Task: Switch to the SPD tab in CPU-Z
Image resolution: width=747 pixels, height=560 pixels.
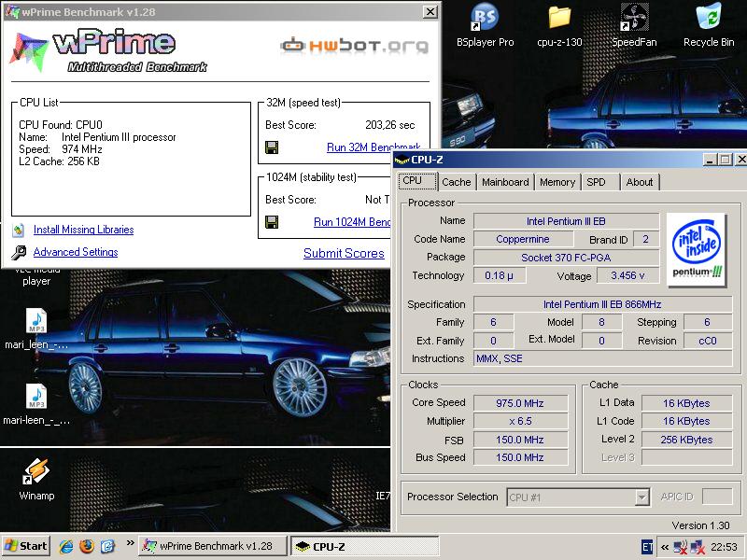Action: pos(600,182)
